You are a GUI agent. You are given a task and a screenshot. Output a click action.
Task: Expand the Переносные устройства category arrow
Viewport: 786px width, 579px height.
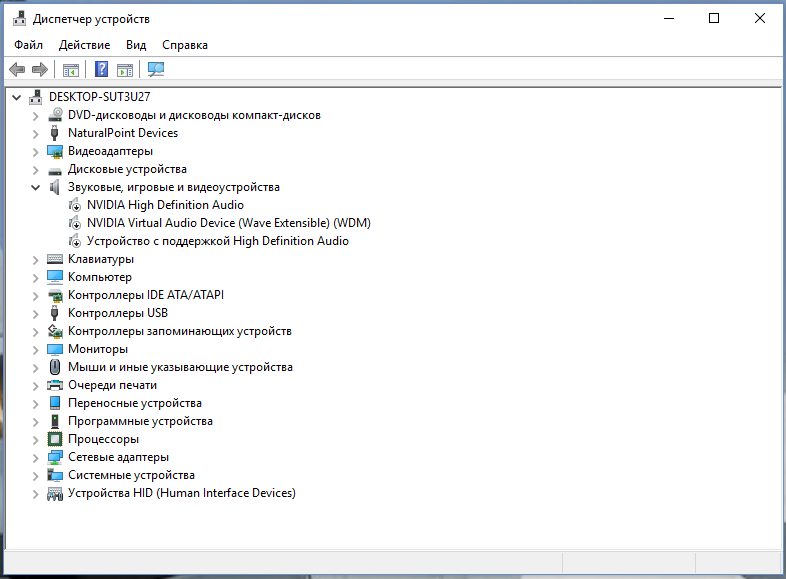[36, 404]
